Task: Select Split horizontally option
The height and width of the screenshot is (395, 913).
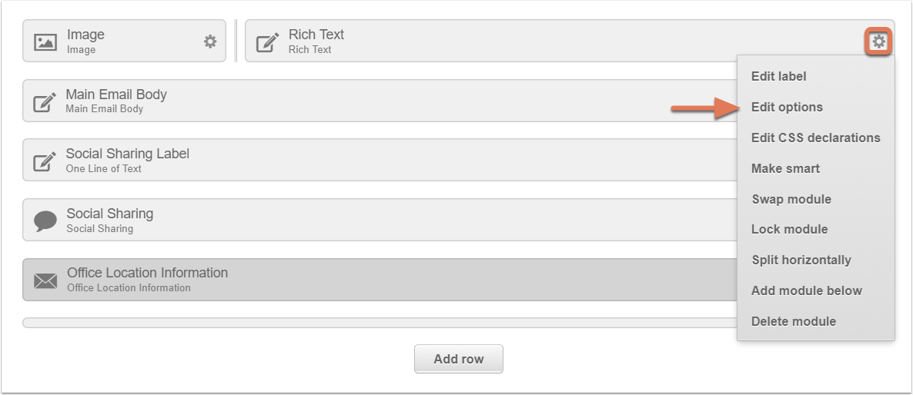Action: [x=801, y=260]
